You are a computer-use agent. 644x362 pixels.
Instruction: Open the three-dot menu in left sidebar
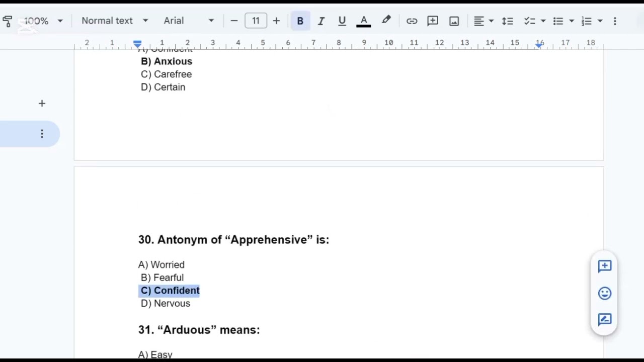[x=42, y=134]
